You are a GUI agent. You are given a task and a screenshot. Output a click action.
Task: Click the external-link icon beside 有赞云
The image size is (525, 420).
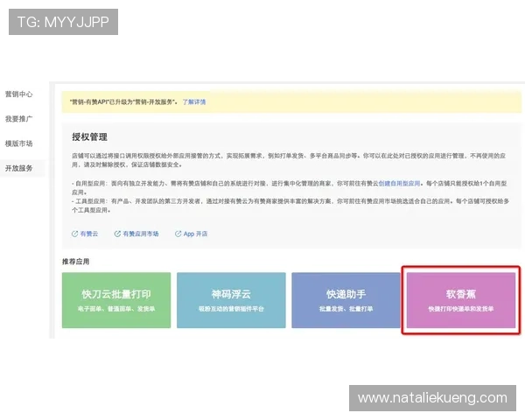pyautogui.click(x=74, y=234)
